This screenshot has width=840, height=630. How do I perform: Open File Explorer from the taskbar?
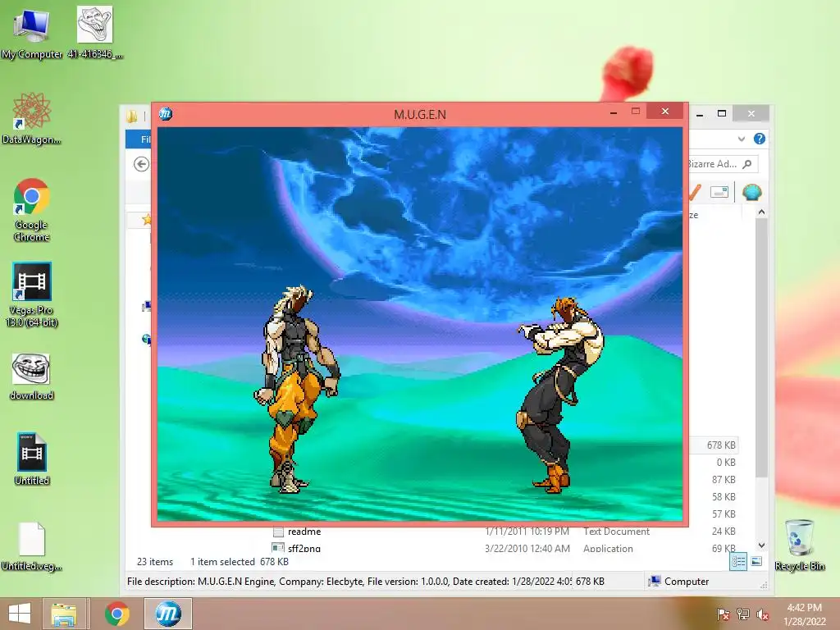[64, 614]
